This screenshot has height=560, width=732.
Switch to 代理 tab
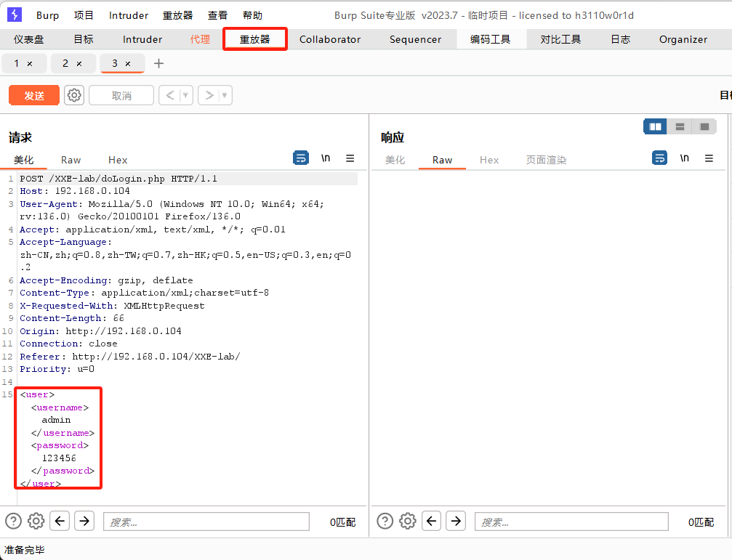tap(201, 39)
